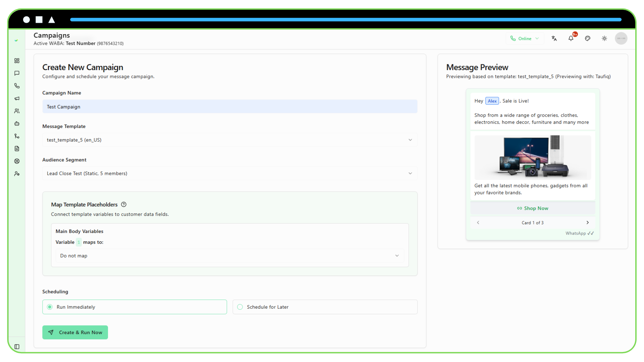Screen dimensions: 644x362
Task: Collapse the sidebar panel icon at bottom
Action: [17, 347]
